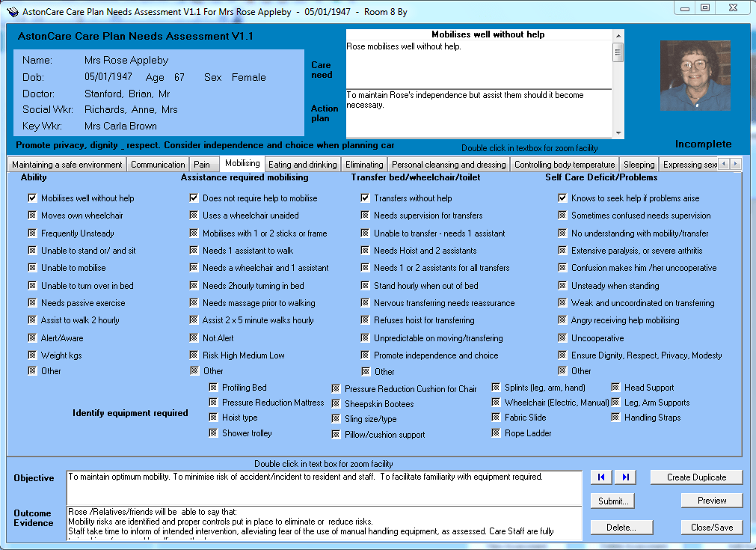Screen dimensions: 756x550
Task: Go to the last record navigation arrow
Action: [625, 477]
